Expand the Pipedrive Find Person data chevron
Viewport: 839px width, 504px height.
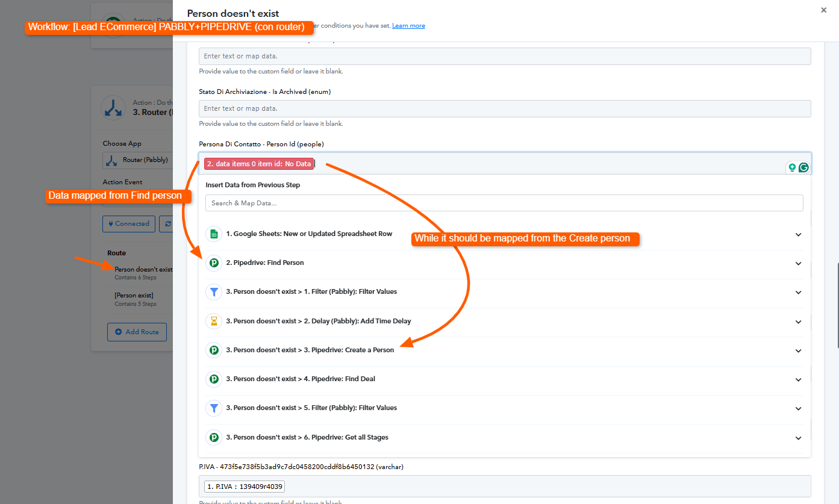pos(798,264)
